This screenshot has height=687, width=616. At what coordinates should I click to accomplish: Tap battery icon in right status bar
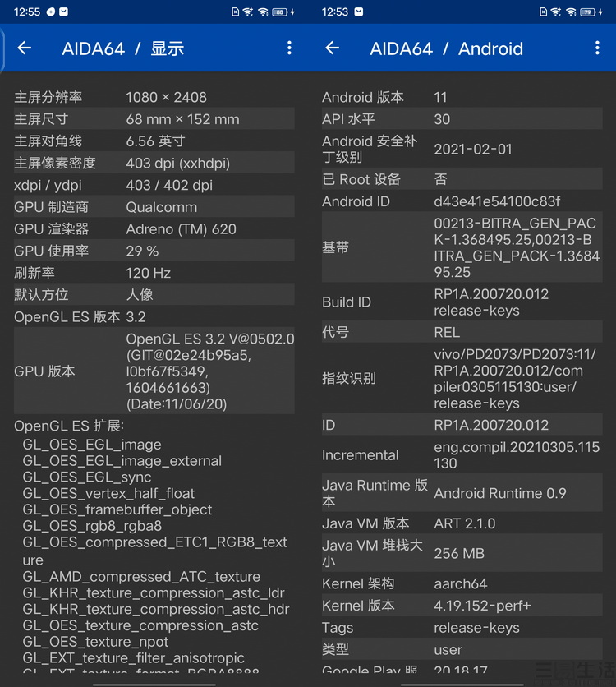[x=587, y=12]
